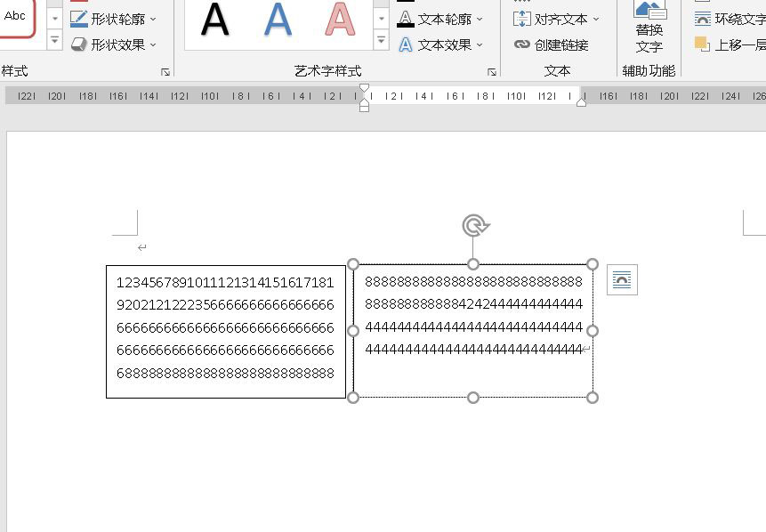Open the 艺术字样式 dialog launcher
The width and height of the screenshot is (766, 532).
[x=492, y=71]
